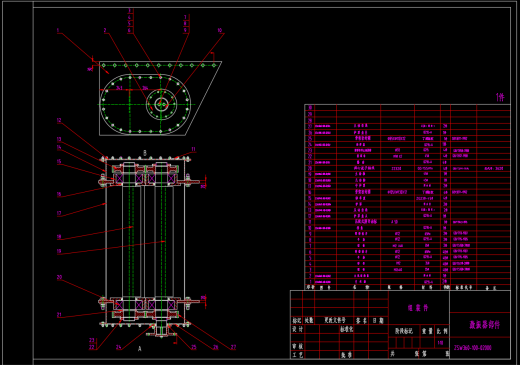Select callout number 18
Image resolution: width=520 pixels, height=365 pixels.
coord(59,237)
